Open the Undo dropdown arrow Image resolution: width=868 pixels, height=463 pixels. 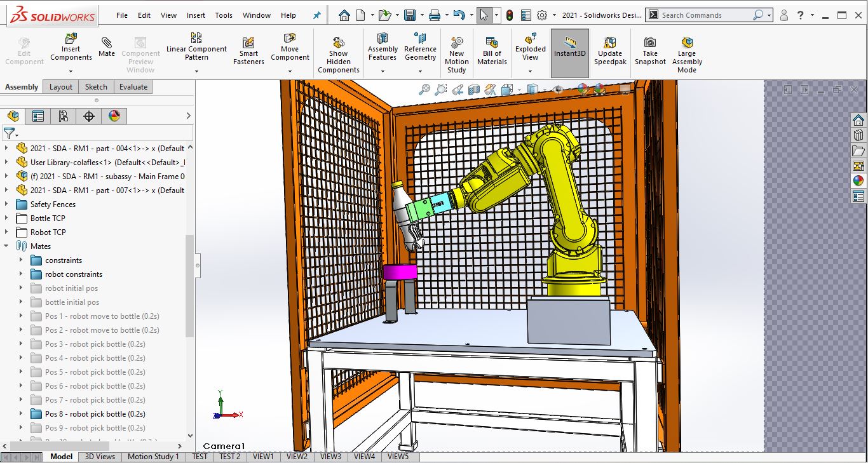[471, 15]
